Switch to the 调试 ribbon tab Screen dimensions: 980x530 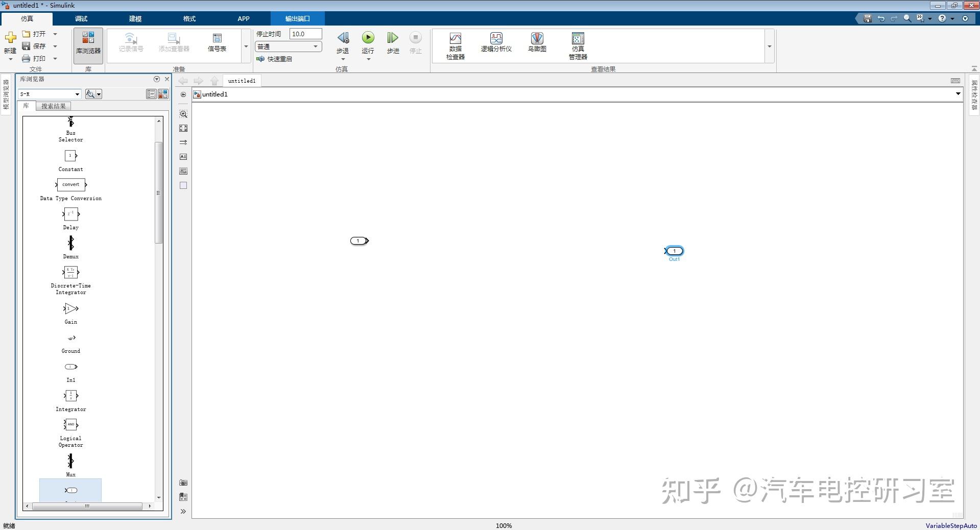81,18
